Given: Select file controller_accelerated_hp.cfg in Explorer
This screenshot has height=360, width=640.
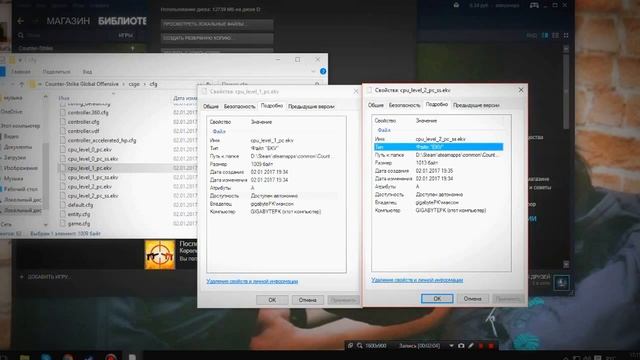Looking at the screenshot, I should point(102,140).
